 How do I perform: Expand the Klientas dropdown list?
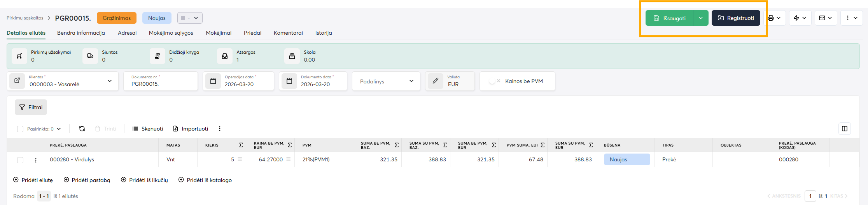coord(110,81)
